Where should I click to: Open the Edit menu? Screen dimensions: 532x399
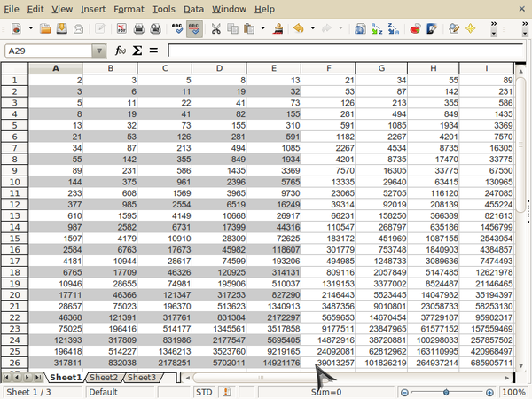coord(35,9)
